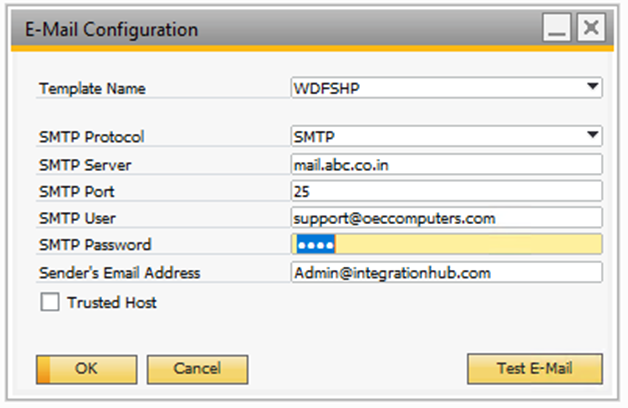The height and width of the screenshot is (408, 628).
Task: Send a test with Test E-Mail button
Action: pos(535,369)
